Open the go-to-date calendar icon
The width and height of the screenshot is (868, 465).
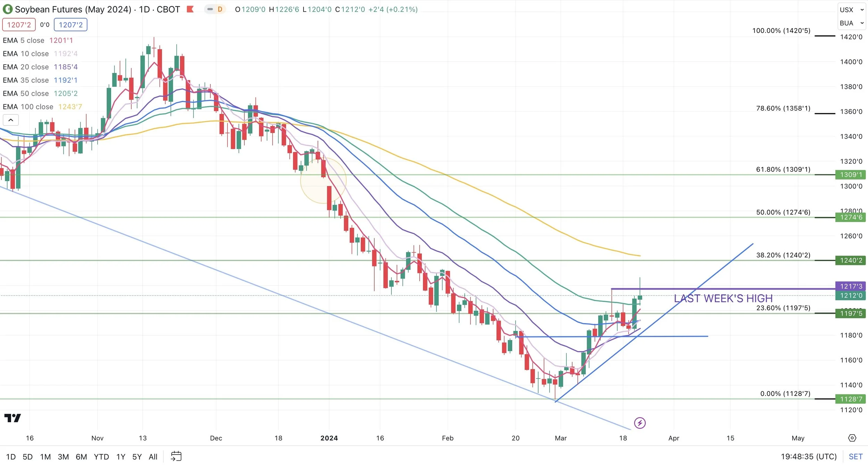176,456
